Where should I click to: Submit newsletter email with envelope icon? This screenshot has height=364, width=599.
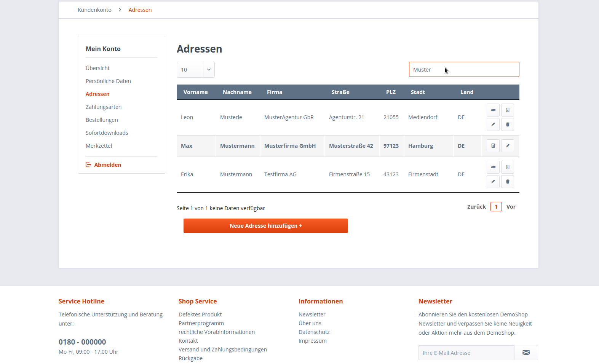point(526,353)
